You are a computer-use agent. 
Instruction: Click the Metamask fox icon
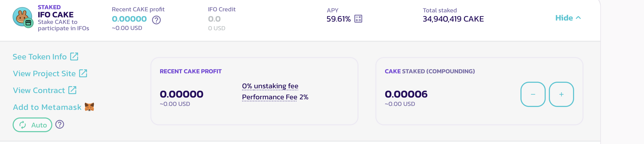click(89, 107)
